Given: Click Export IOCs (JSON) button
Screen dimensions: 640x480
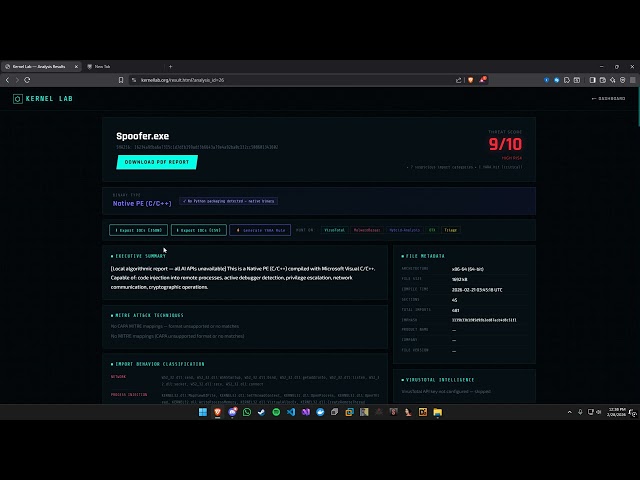Looking at the screenshot, I should (138, 230).
